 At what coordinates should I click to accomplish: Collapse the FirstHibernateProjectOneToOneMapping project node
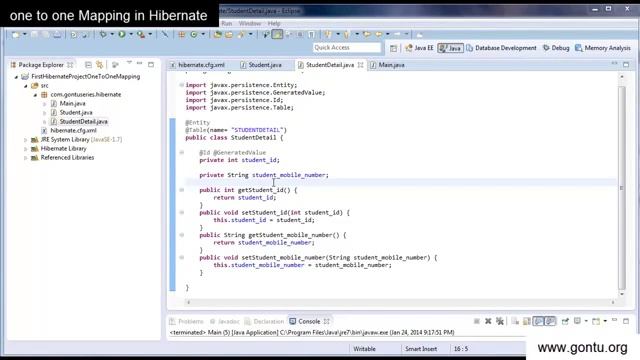click(16, 77)
